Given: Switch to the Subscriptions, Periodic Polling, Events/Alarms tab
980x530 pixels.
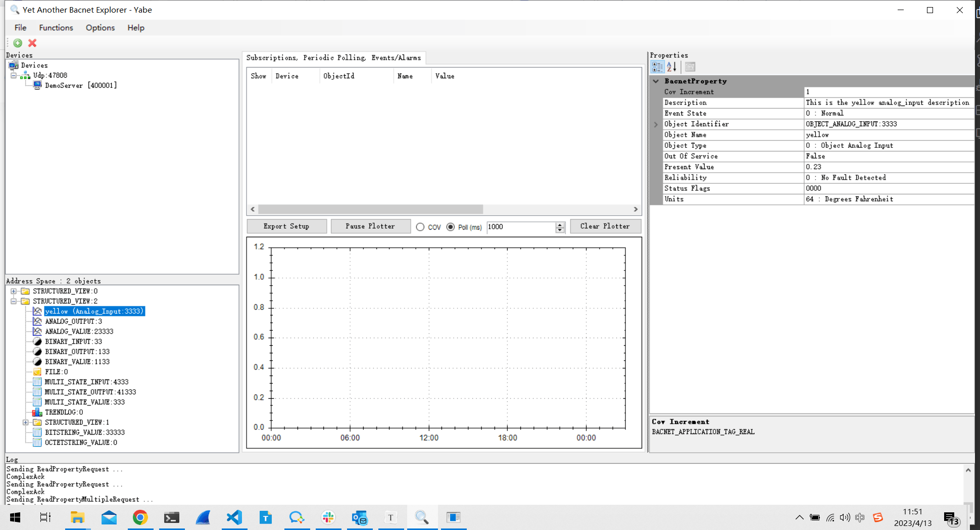Looking at the screenshot, I should click(x=333, y=58).
